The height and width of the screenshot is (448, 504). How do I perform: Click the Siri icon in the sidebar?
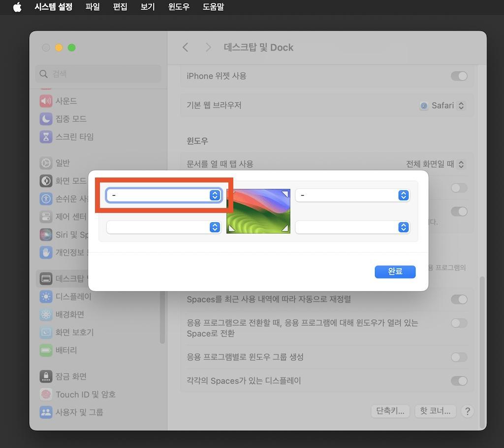click(46, 235)
